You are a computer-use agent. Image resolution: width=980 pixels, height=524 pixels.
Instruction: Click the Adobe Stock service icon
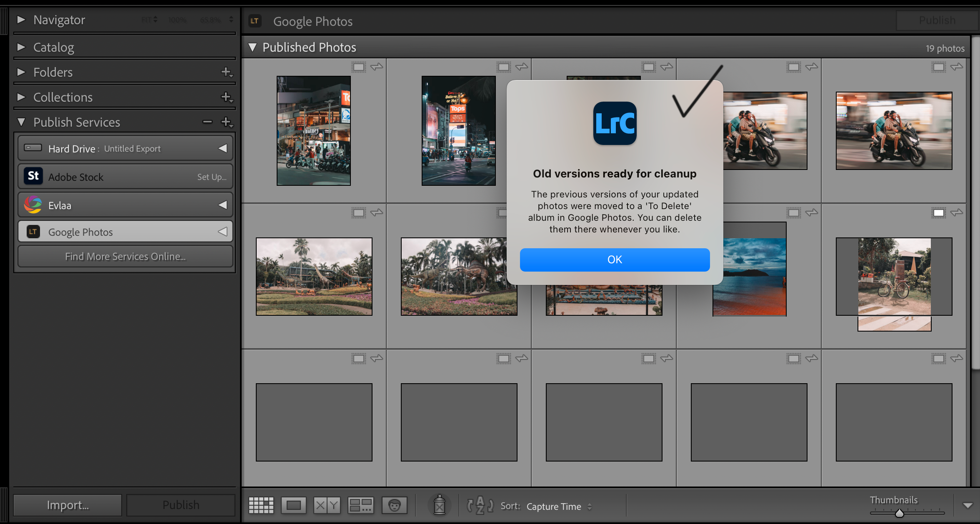pos(33,176)
